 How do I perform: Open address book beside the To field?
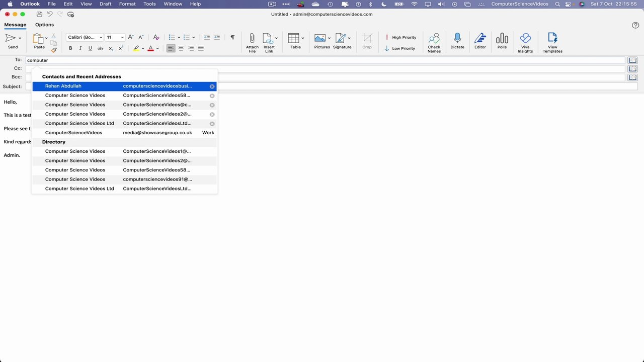[x=632, y=60]
